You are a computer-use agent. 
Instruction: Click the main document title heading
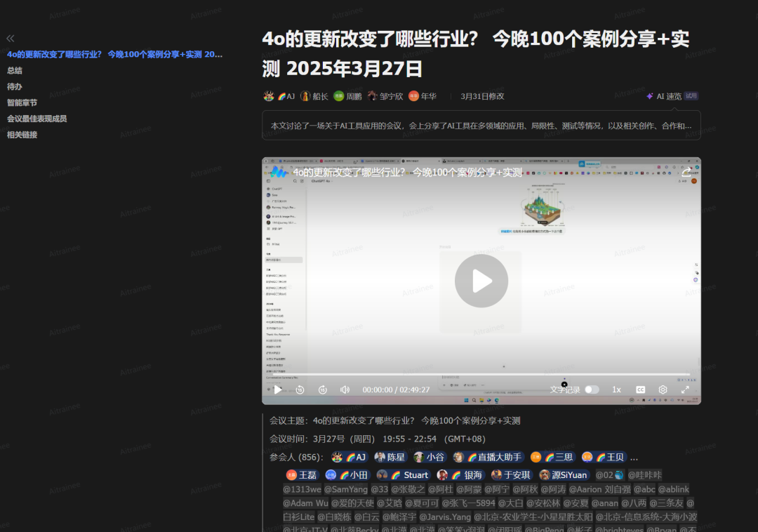476,53
